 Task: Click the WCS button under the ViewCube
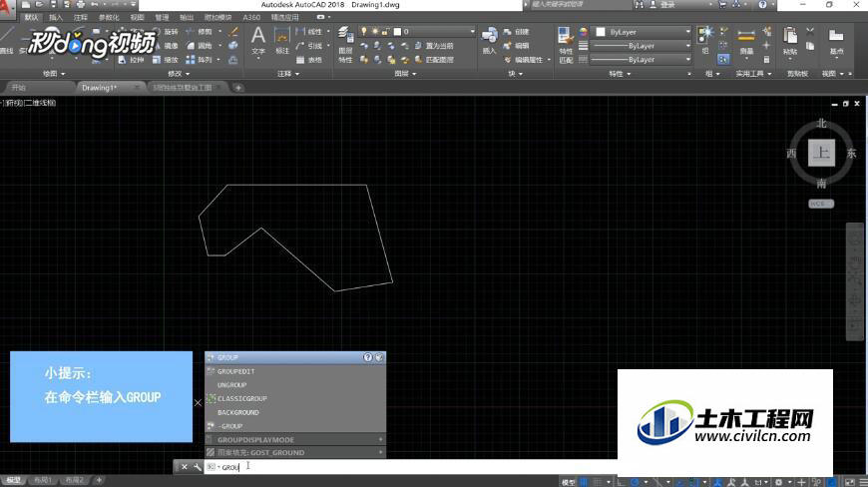coord(821,204)
